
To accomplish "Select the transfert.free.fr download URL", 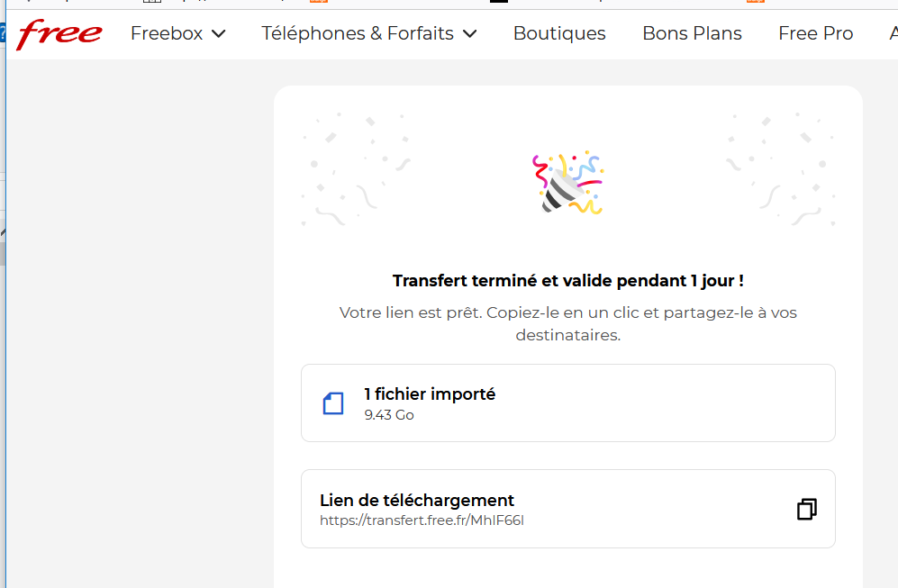I will coord(422,520).
